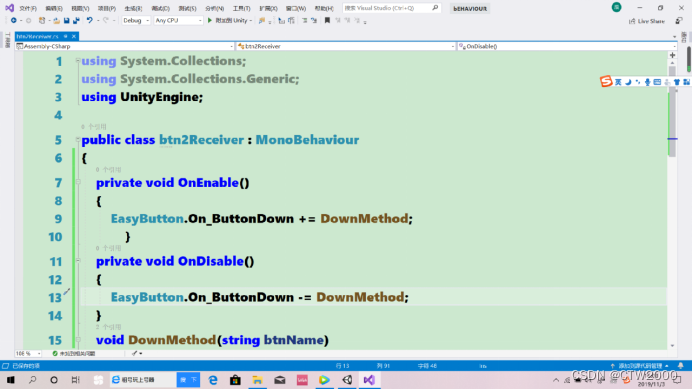This screenshot has width=693, height=390.
Task: Click the green Attach to Unity play icon
Action: point(210,20)
